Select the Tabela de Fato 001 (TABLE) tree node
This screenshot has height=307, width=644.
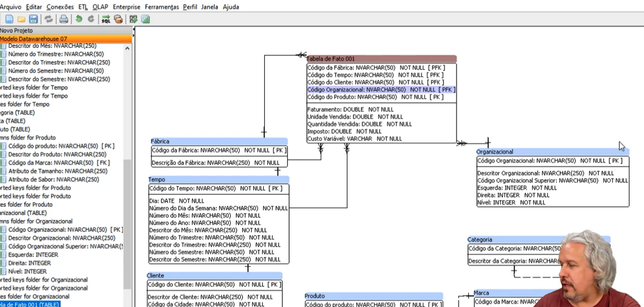pos(30,304)
